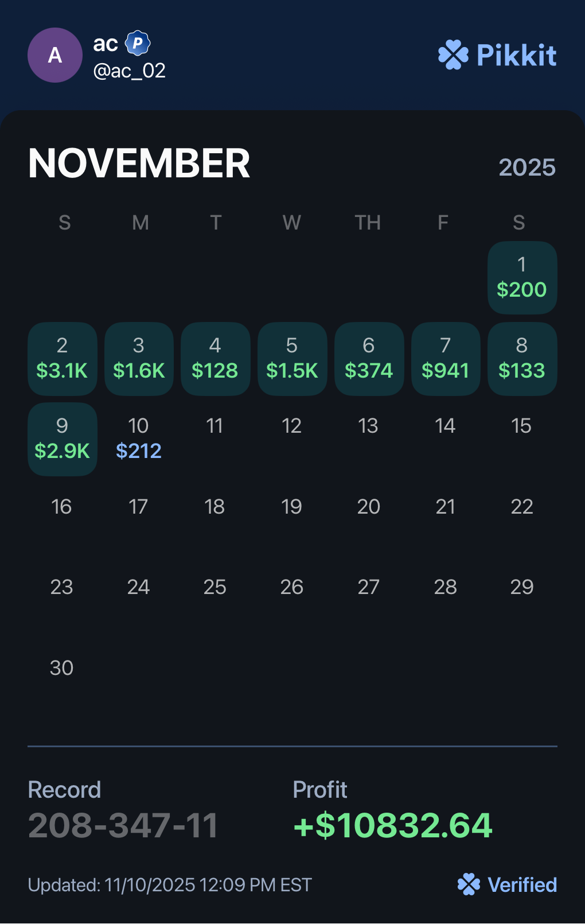Click the +$10832.64 profit amount
Viewport: 585px width, 924px height.
(x=393, y=825)
